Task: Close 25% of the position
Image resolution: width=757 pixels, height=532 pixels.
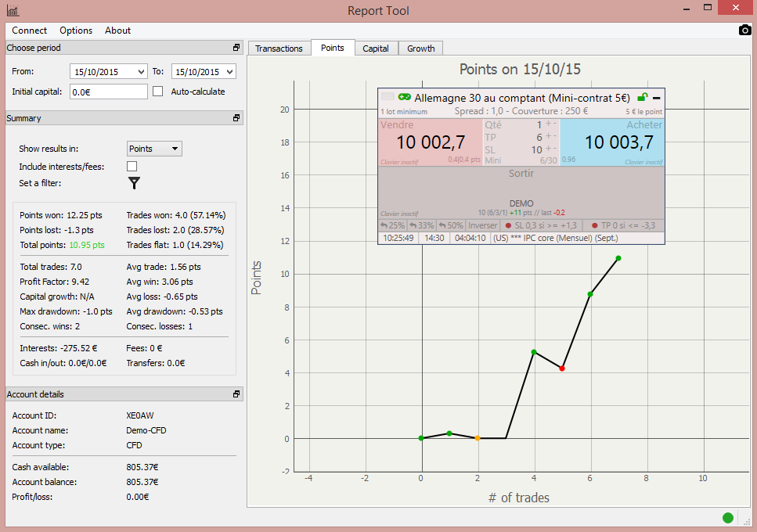Action: pos(392,225)
